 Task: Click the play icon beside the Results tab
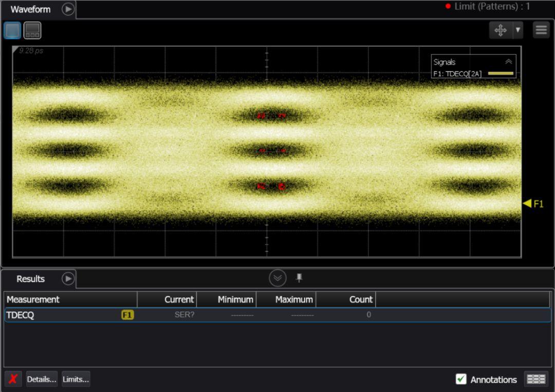tap(68, 278)
